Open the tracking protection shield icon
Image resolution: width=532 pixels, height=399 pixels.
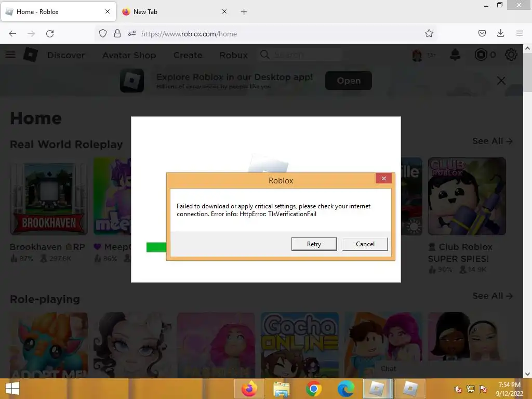tap(103, 33)
